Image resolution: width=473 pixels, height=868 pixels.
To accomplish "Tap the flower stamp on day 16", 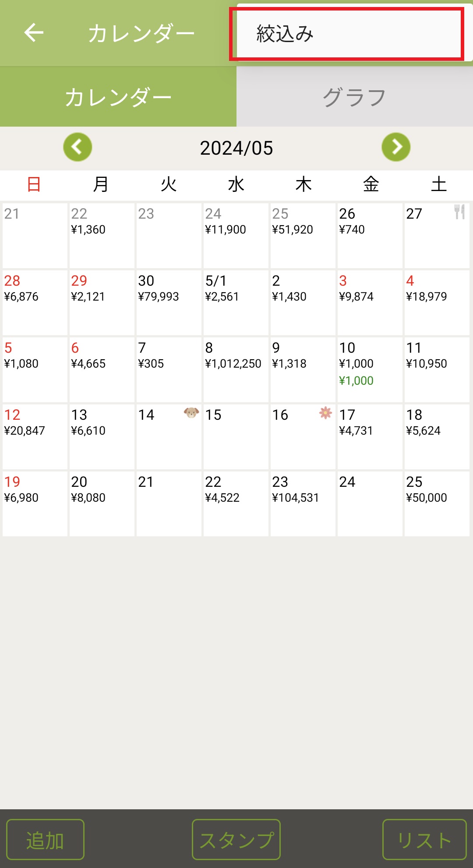I will pyautogui.click(x=325, y=413).
